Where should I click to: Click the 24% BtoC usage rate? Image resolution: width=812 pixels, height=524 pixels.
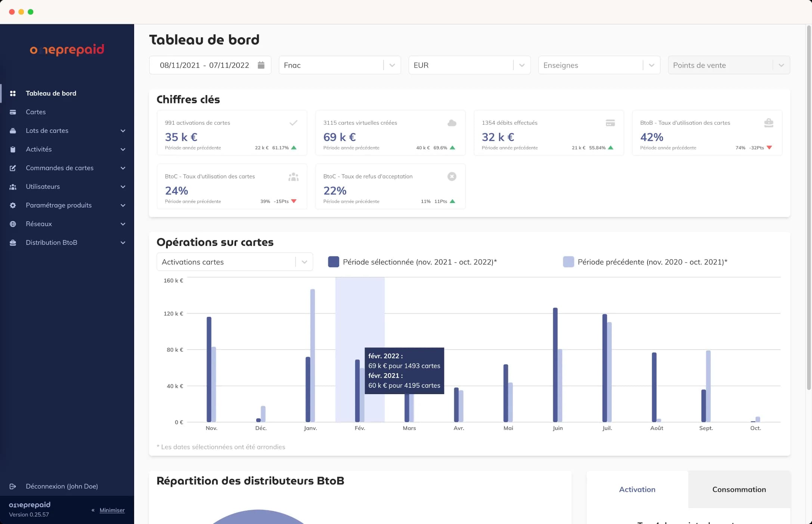176,191
